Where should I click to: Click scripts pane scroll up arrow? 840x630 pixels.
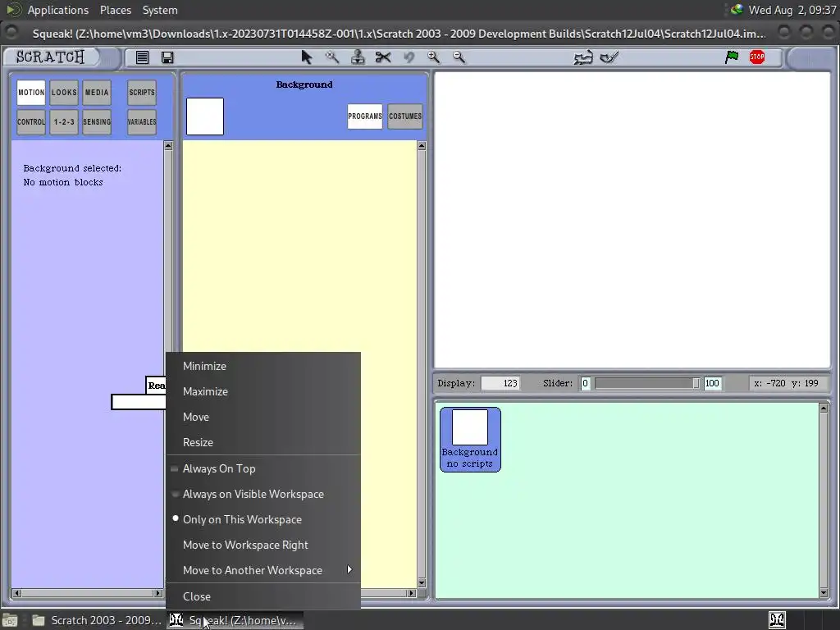pos(422,146)
